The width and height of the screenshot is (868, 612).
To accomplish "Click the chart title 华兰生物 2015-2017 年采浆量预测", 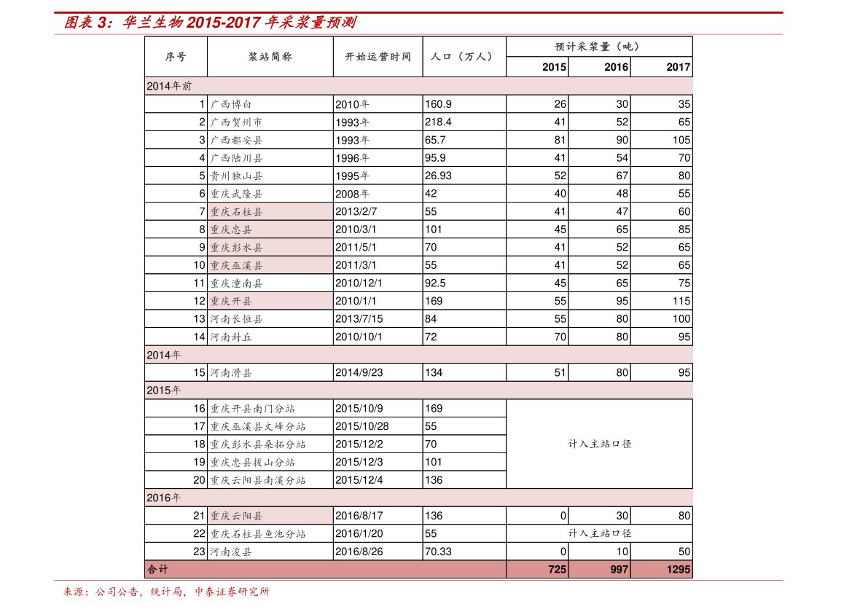I will pos(210,23).
